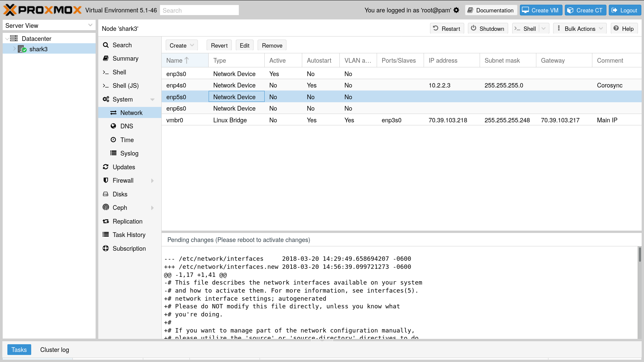644x362 pixels.
Task: Click the Restart button
Action: (x=447, y=29)
